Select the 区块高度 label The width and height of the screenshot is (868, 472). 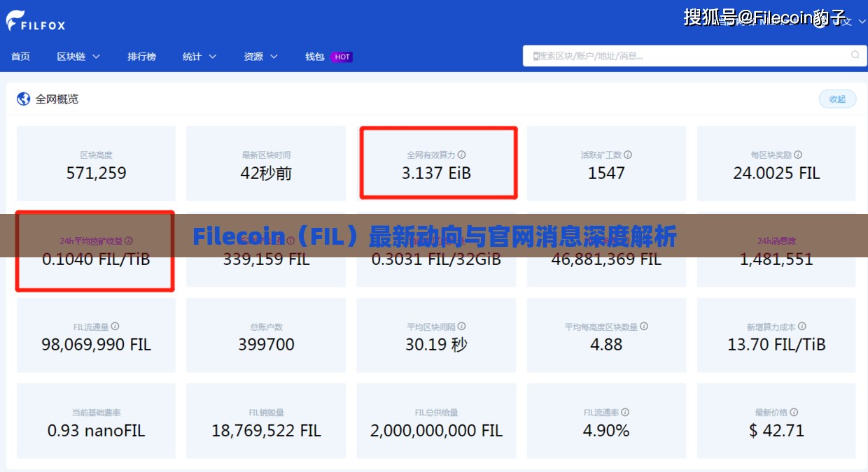pyautogui.click(x=97, y=155)
